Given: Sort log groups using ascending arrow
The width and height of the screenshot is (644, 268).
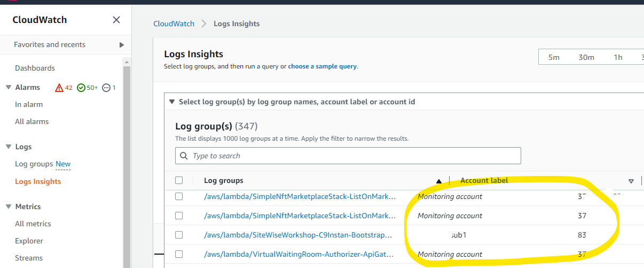Looking at the screenshot, I should (x=439, y=181).
